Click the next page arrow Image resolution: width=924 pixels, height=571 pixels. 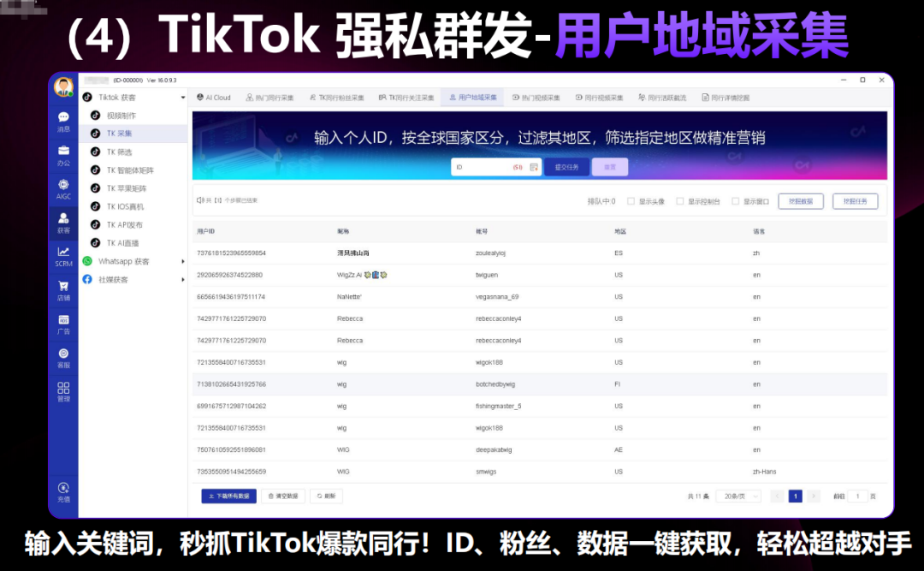pos(814,497)
